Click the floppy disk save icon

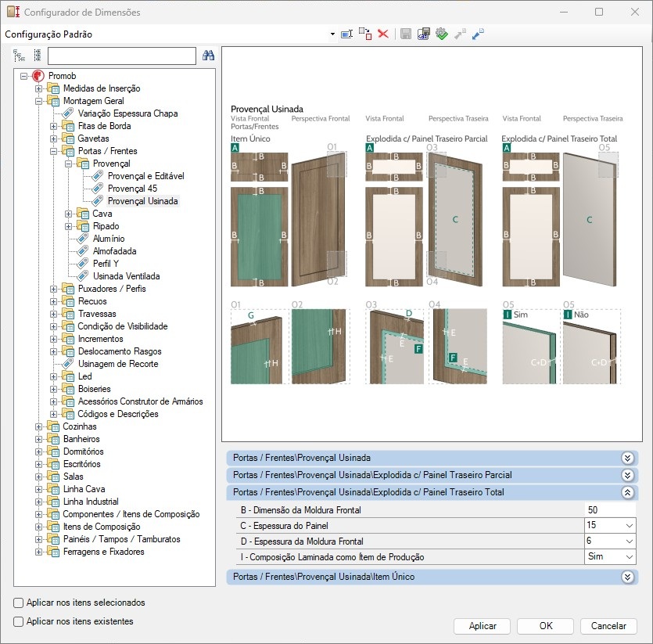(x=406, y=34)
